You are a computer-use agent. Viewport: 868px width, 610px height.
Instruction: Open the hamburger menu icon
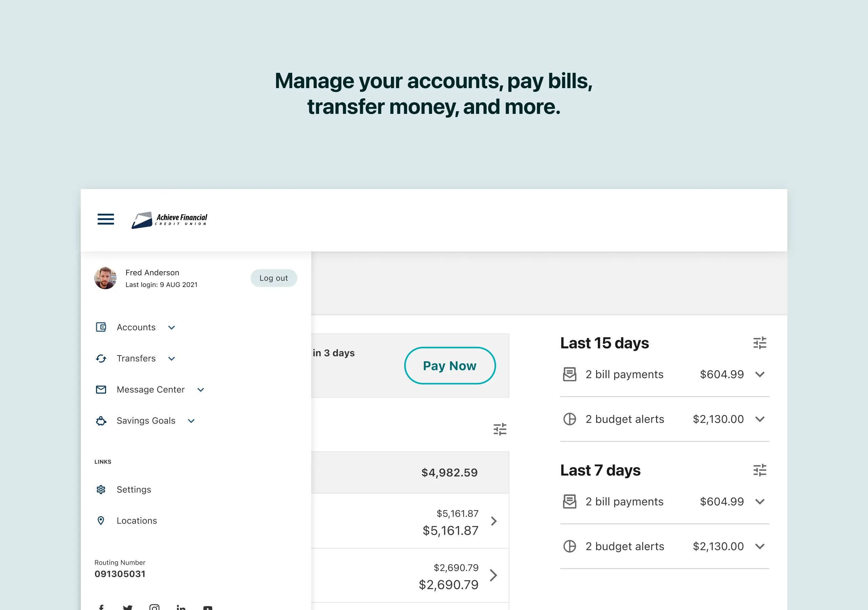[106, 220]
